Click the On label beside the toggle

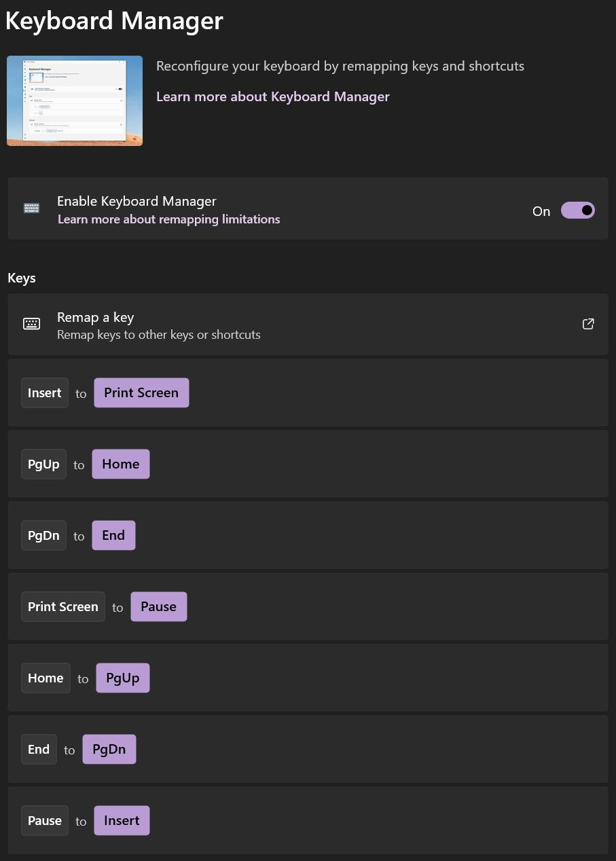click(541, 211)
